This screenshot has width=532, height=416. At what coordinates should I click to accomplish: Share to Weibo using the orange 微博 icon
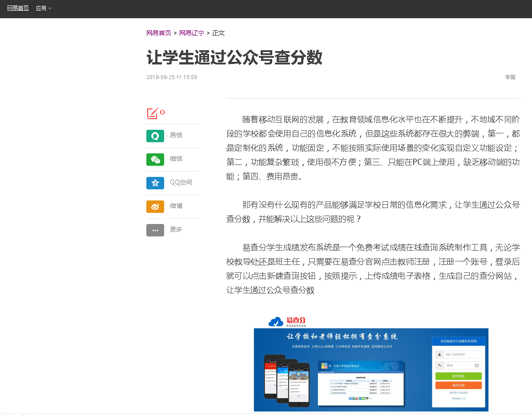(x=155, y=207)
